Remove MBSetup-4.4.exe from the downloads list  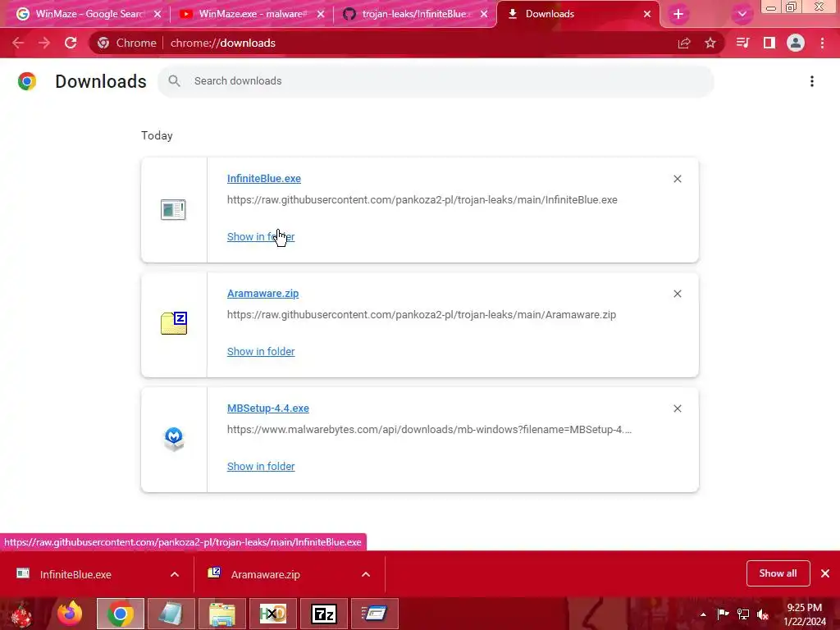(x=678, y=409)
